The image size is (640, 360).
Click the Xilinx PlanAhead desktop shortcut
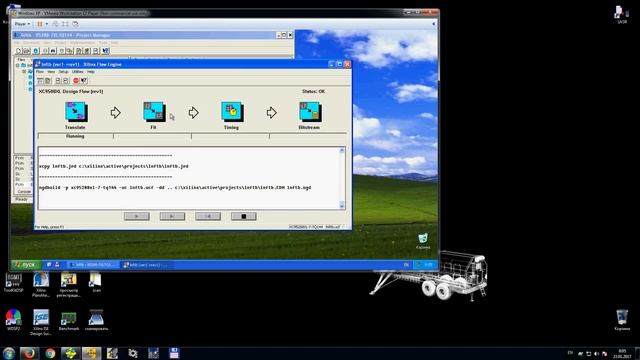click(x=41, y=284)
